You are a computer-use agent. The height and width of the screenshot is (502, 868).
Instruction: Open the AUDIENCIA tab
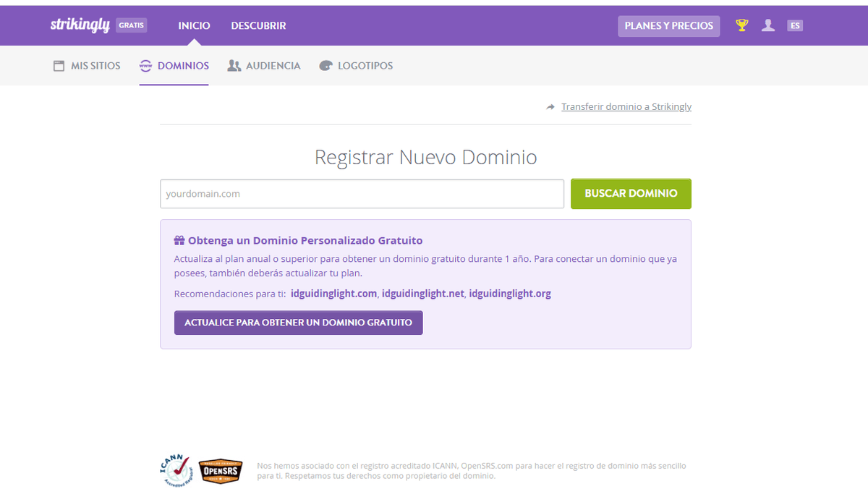(272, 65)
